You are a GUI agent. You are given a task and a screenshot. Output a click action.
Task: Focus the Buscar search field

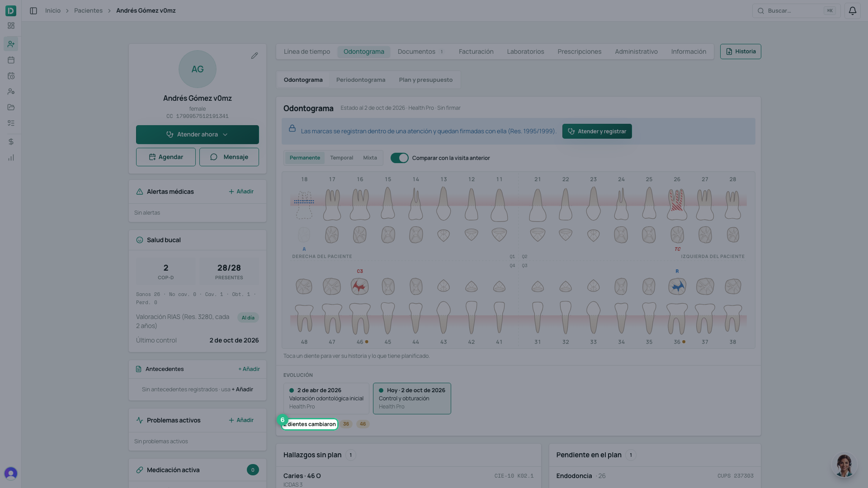click(x=796, y=11)
